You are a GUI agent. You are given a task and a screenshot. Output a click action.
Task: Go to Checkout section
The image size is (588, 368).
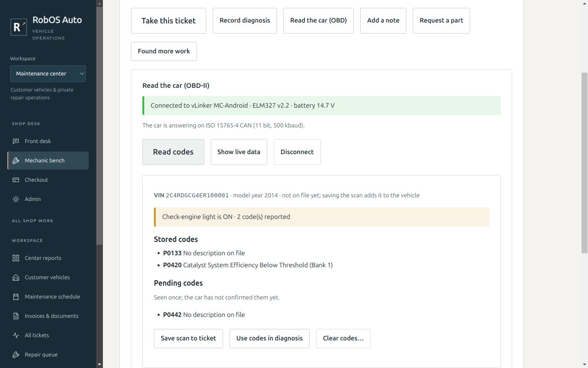(x=48, y=180)
